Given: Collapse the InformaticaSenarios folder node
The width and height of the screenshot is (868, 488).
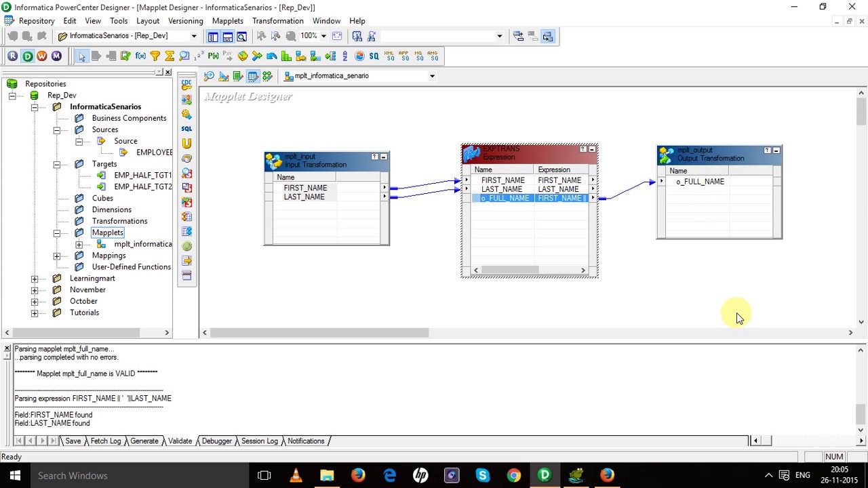Looking at the screenshot, I should click(35, 107).
